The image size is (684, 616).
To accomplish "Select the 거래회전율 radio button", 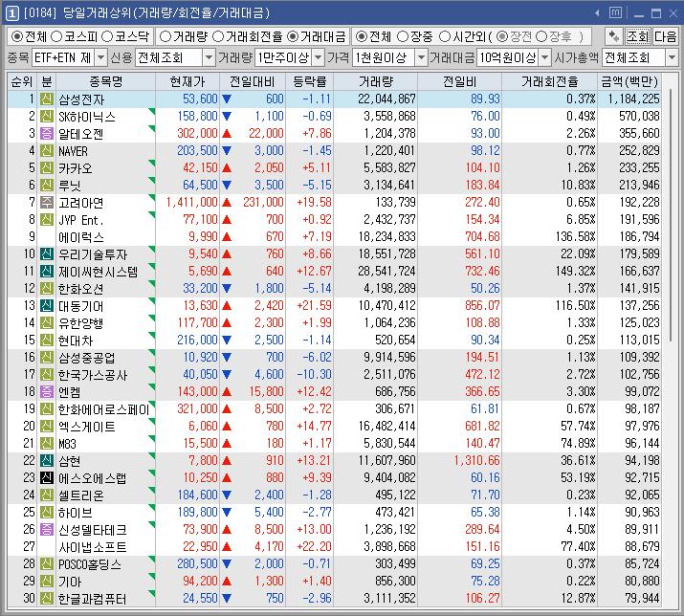I will pos(218,36).
